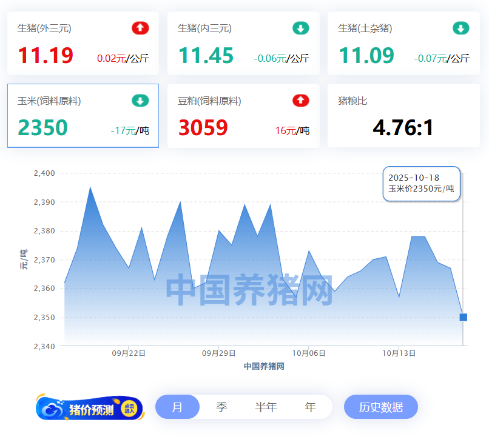
Task: Click the 11.19 外三元 price value
Action: pyautogui.click(x=46, y=56)
